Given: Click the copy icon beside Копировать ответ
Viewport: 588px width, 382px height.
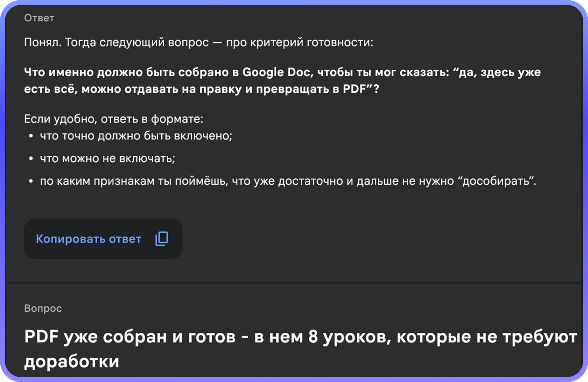Looking at the screenshot, I should (x=162, y=239).
